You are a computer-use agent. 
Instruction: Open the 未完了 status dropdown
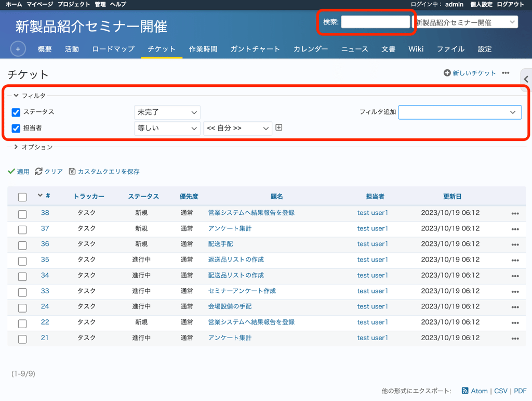click(x=167, y=112)
